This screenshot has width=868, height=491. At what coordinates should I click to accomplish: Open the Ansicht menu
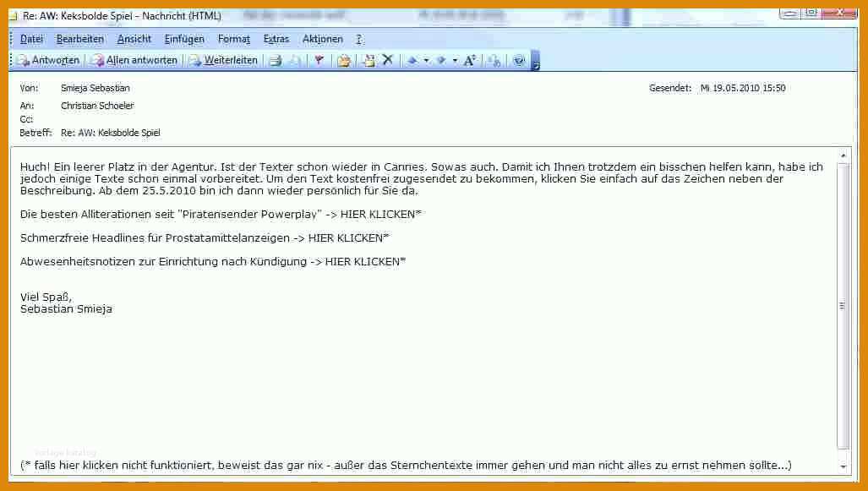(134, 40)
